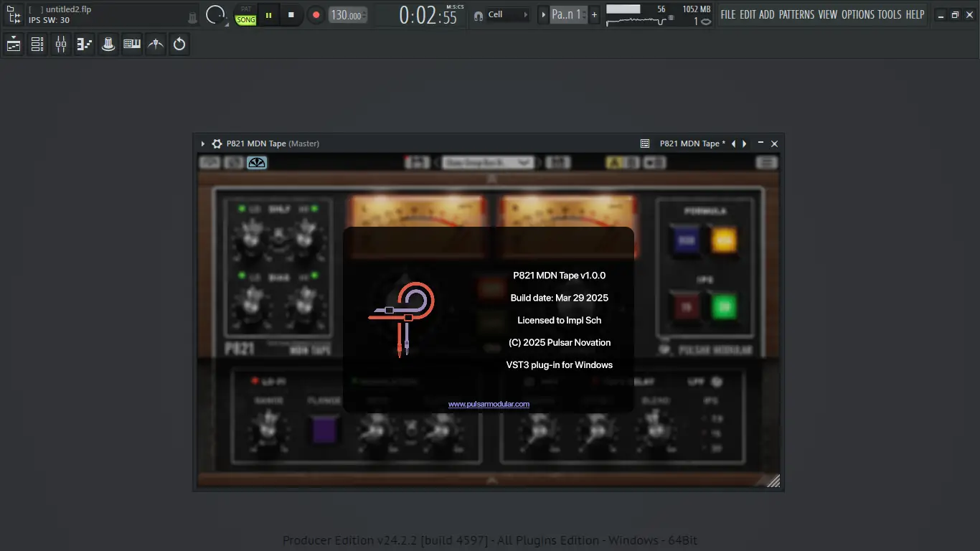This screenshot has width=980, height=551.
Task: Open the HELP menu
Action: (x=915, y=14)
